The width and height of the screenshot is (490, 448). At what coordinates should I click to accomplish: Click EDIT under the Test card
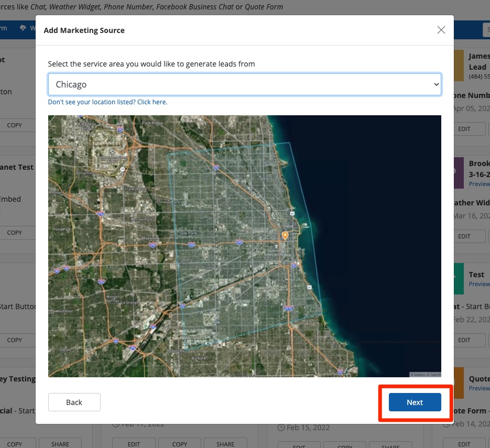coord(464,340)
